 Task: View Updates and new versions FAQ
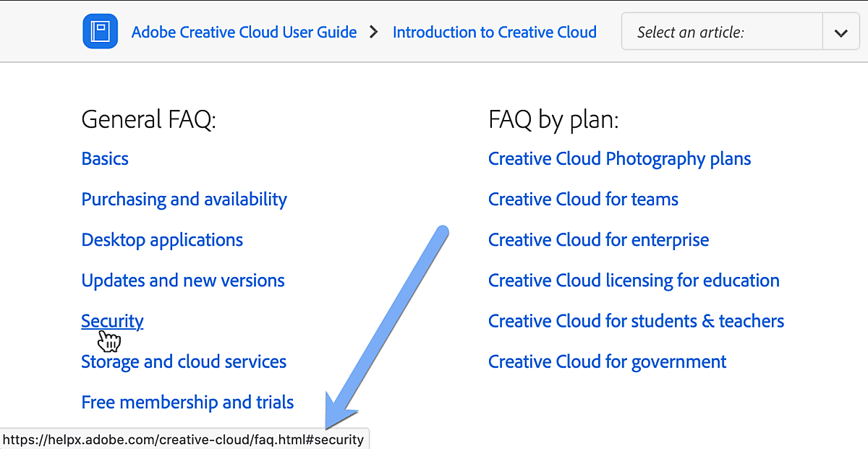[183, 281]
